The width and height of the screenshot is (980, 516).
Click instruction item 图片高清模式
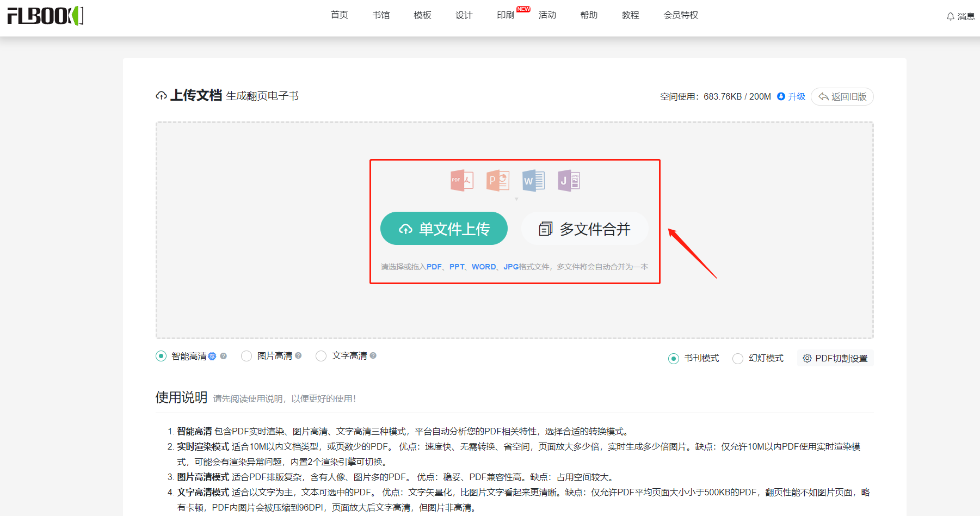[203, 477]
